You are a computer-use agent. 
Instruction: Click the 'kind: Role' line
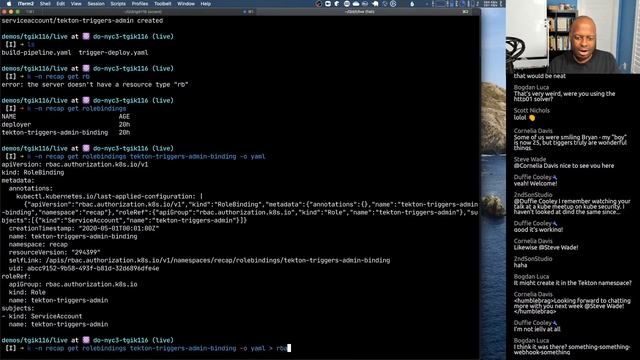coord(27,292)
